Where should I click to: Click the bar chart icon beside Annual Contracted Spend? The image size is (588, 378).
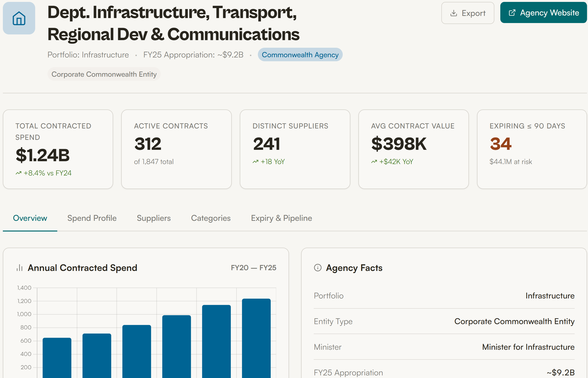point(20,268)
